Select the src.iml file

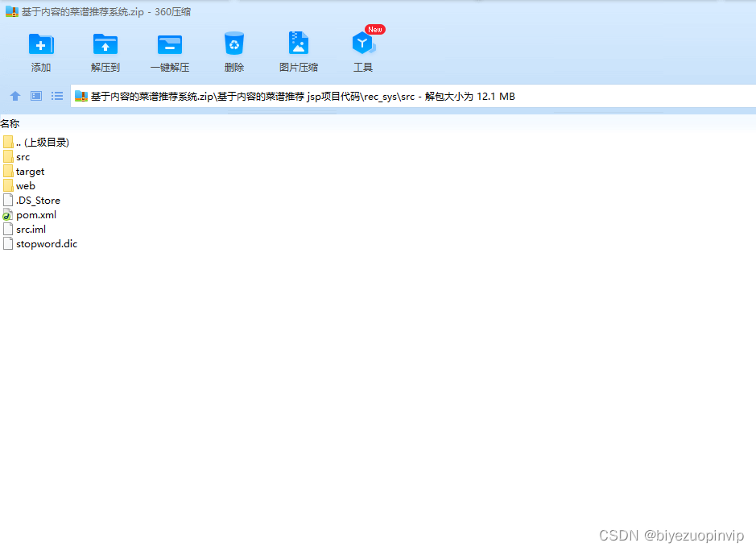coord(25,230)
